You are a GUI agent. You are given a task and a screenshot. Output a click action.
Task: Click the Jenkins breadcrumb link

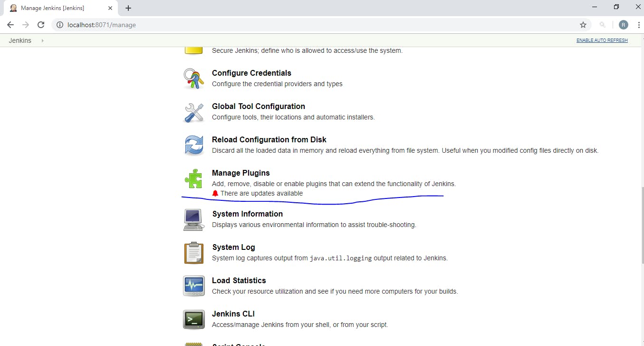[19, 40]
